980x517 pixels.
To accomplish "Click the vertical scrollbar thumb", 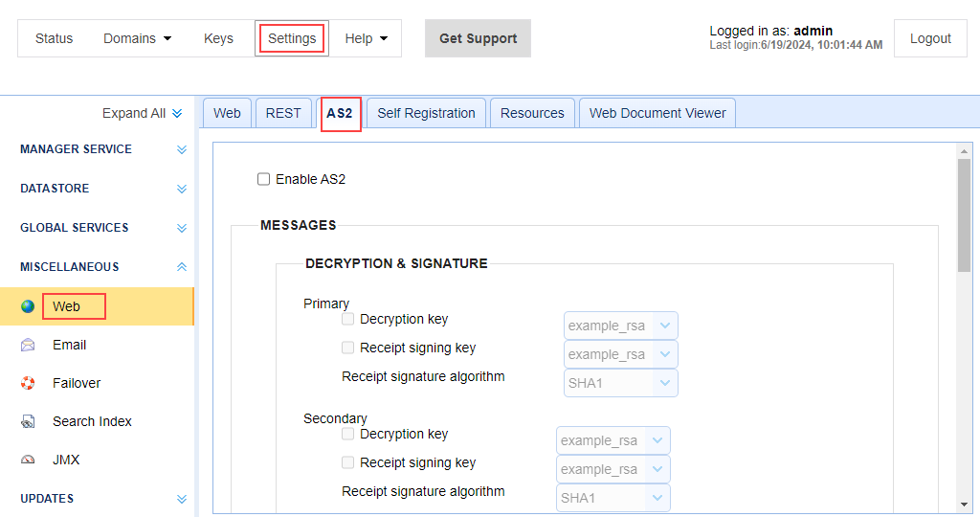I will 964,215.
